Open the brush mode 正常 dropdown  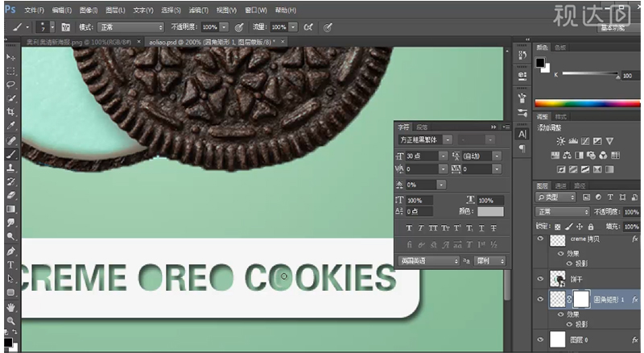131,27
